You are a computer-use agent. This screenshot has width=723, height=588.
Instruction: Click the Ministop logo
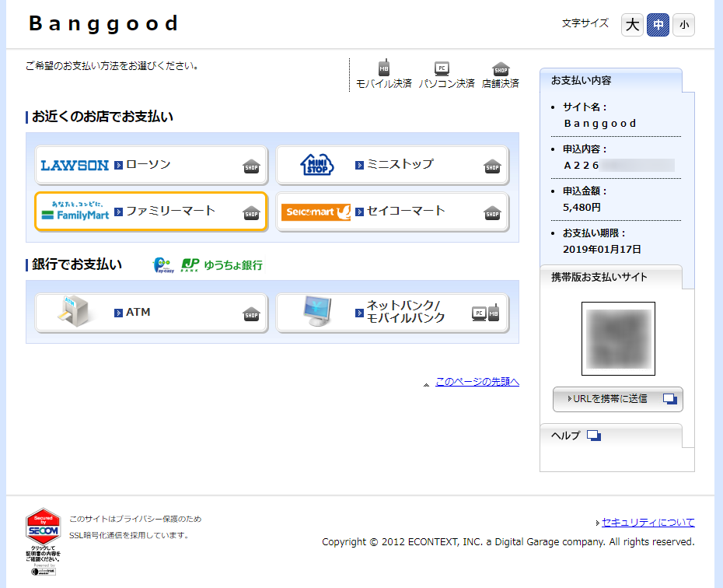click(x=316, y=165)
